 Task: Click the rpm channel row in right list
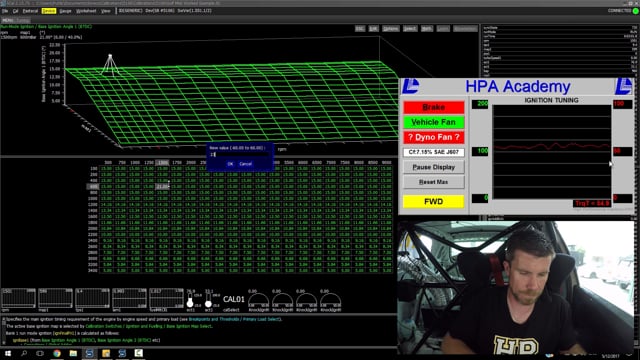[560, 41]
